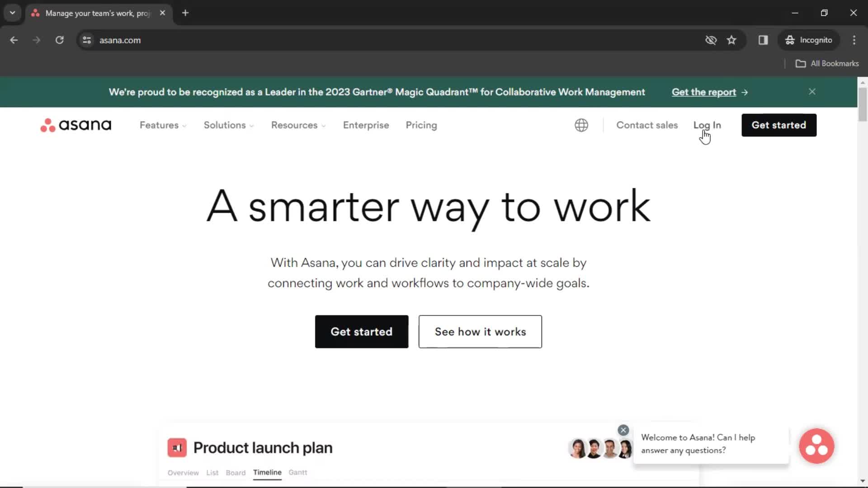868x488 pixels.
Task: Close the Asana chat welcome popup
Action: (x=623, y=430)
